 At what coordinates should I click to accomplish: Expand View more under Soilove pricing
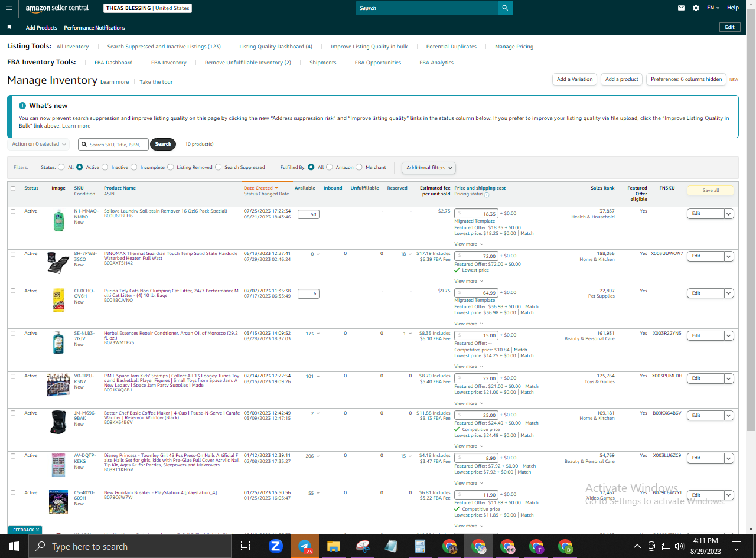click(x=468, y=244)
